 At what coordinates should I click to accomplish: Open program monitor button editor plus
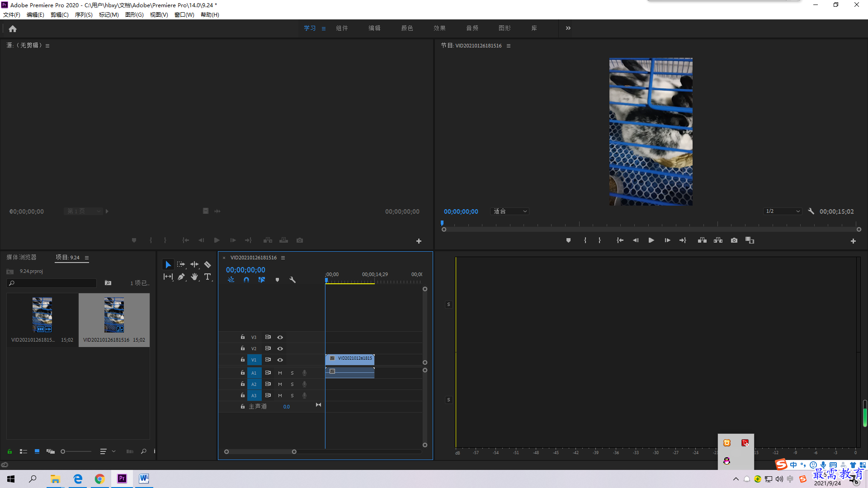(853, 241)
